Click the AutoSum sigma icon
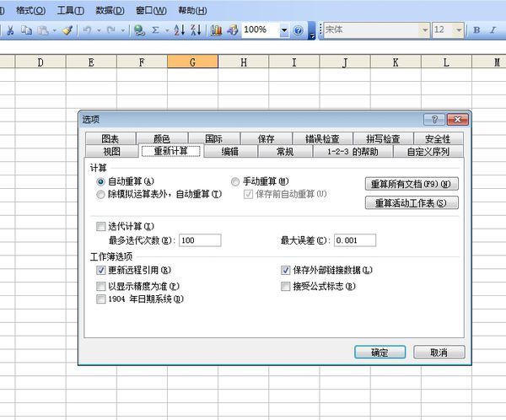506x420 pixels. tap(155, 30)
